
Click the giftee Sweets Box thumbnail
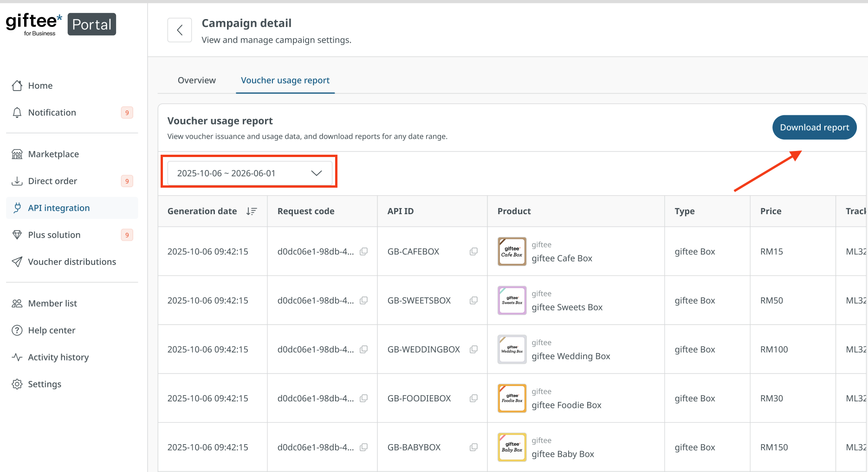click(x=512, y=301)
